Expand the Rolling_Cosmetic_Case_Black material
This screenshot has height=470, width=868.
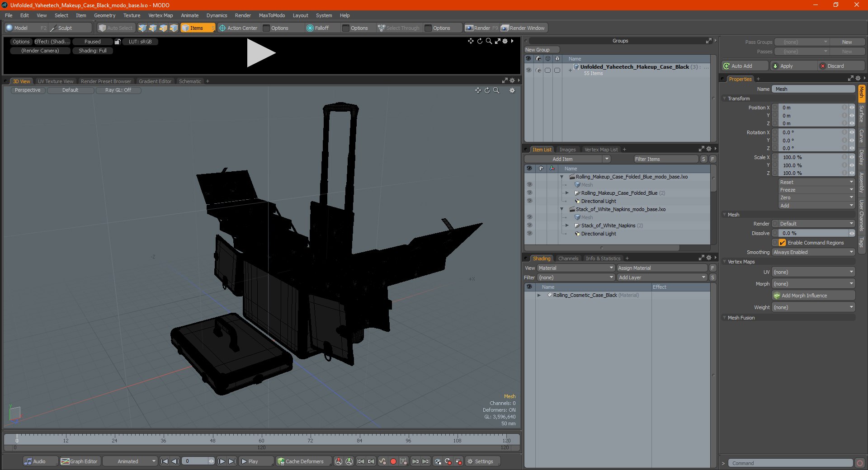pyautogui.click(x=539, y=295)
